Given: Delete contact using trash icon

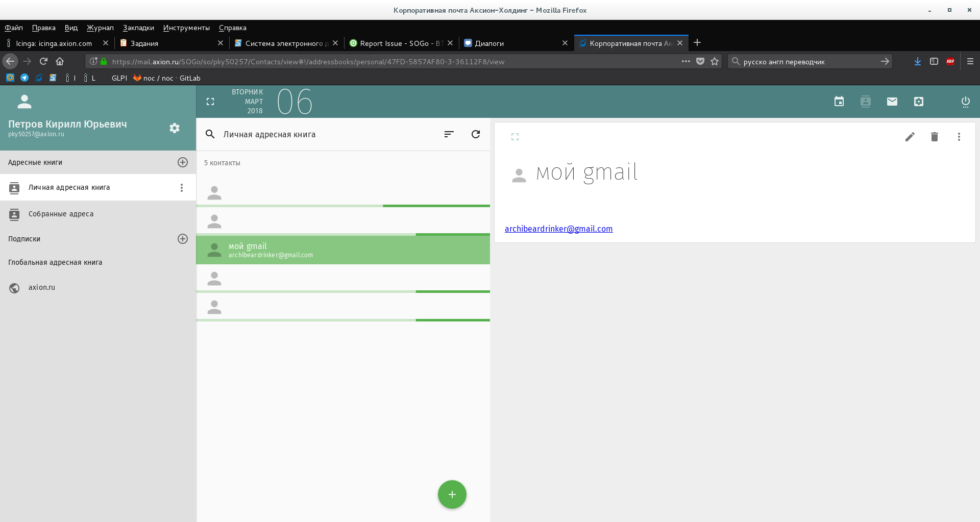Looking at the screenshot, I should 934,137.
